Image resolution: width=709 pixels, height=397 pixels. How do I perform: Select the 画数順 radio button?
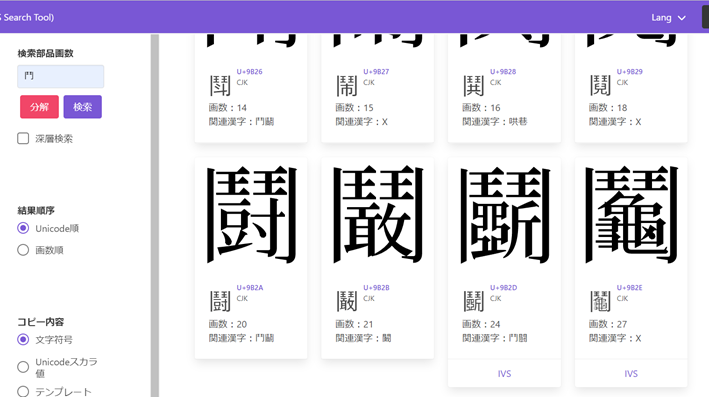pyautogui.click(x=23, y=250)
